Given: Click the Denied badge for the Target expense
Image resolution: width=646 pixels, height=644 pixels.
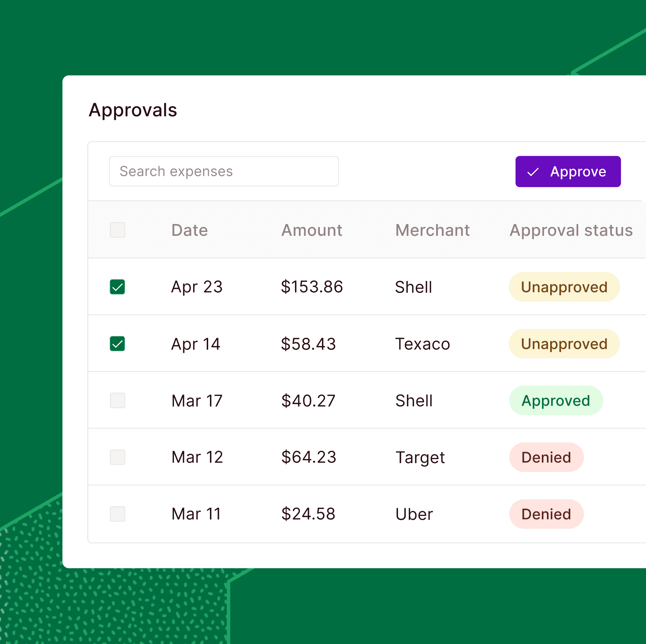Looking at the screenshot, I should pyautogui.click(x=546, y=457).
